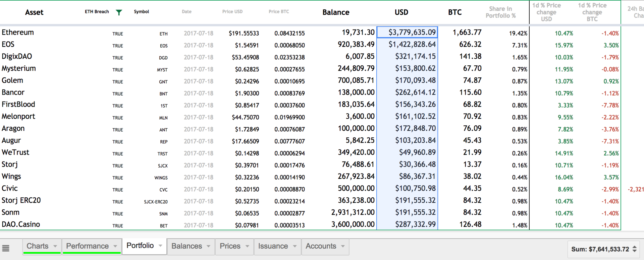Select the Civic asset cell
This screenshot has height=260, width=644.
point(10,188)
